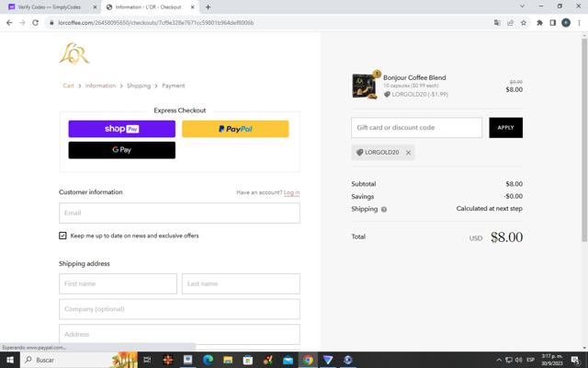Open the extensions puzzle icon
This screenshot has width=588, height=368.
coord(539,22)
